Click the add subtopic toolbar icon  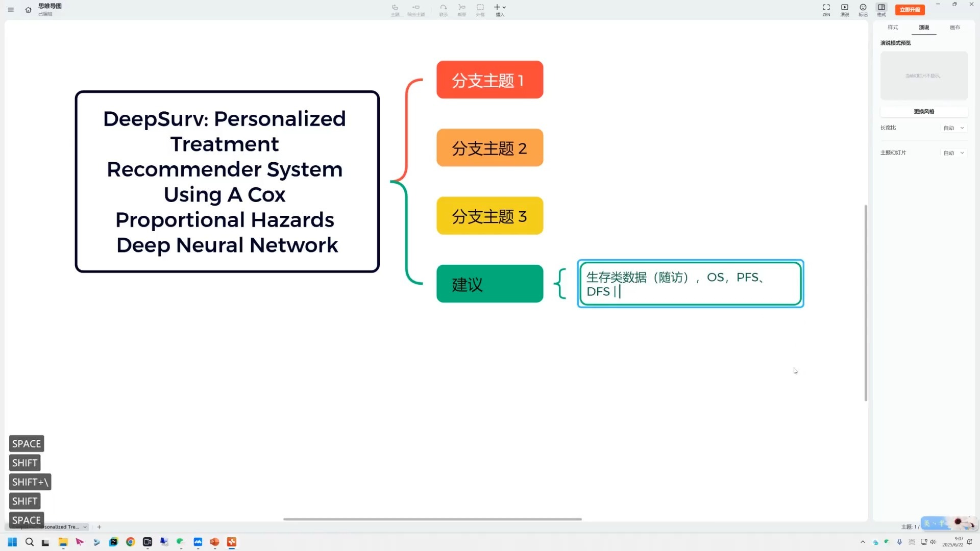click(416, 10)
